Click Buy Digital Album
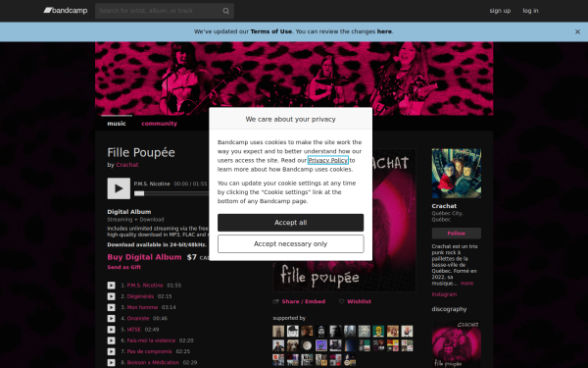The height and width of the screenshot is (368, 588). (x=144, y=257)
